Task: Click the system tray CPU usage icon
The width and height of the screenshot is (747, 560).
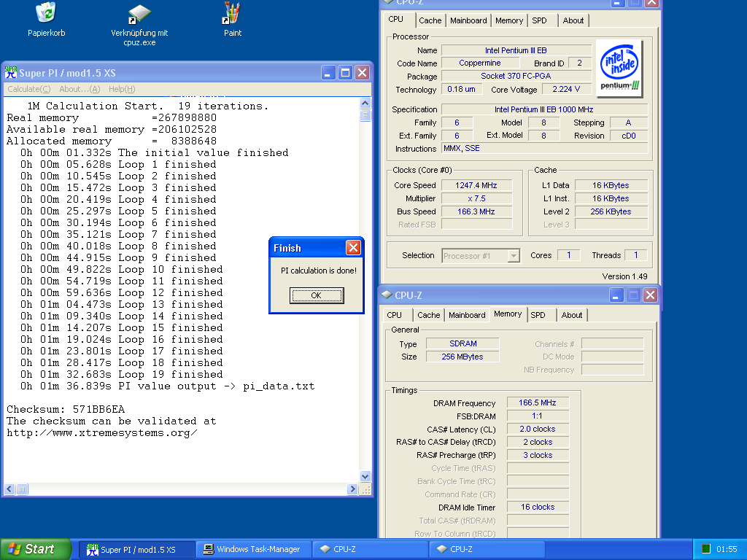Action: click(706, 549)
